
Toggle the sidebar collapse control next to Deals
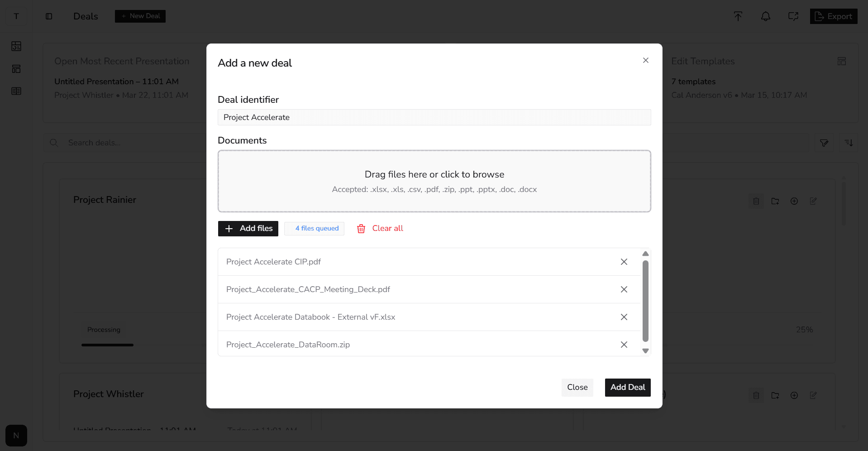[x=48, y=16]
